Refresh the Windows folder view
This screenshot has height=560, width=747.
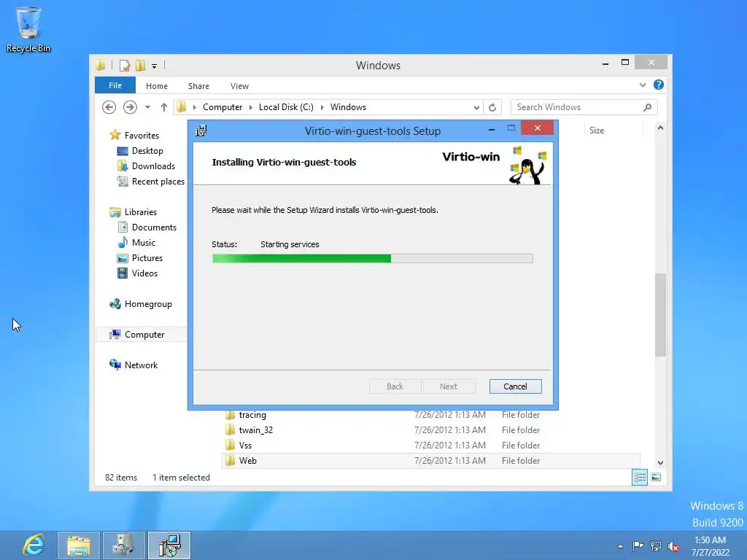[492, 107]
